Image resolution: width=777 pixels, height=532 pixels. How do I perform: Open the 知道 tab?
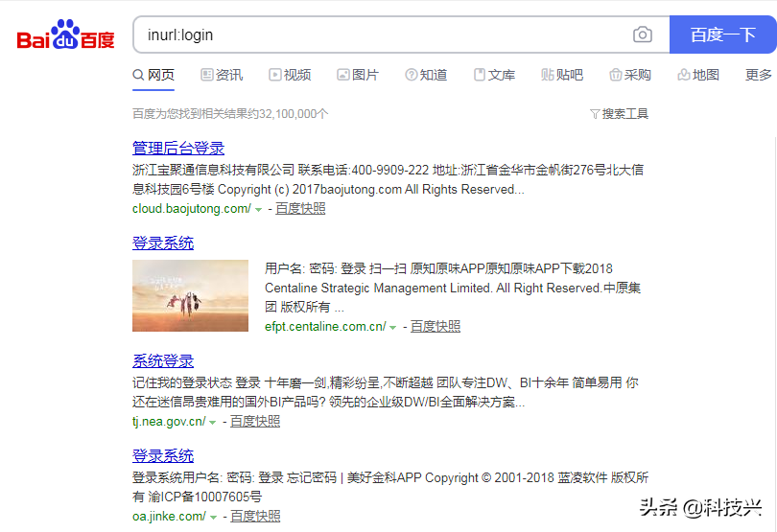(x=426, y=75)
